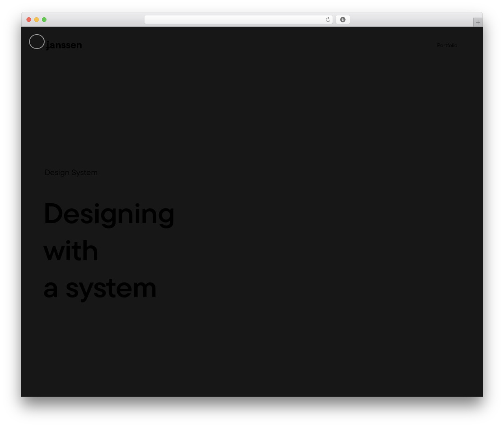The height and width of the screenshot is (427, 504).
Task: Open the janssen site title link
Action: (64, 45)
